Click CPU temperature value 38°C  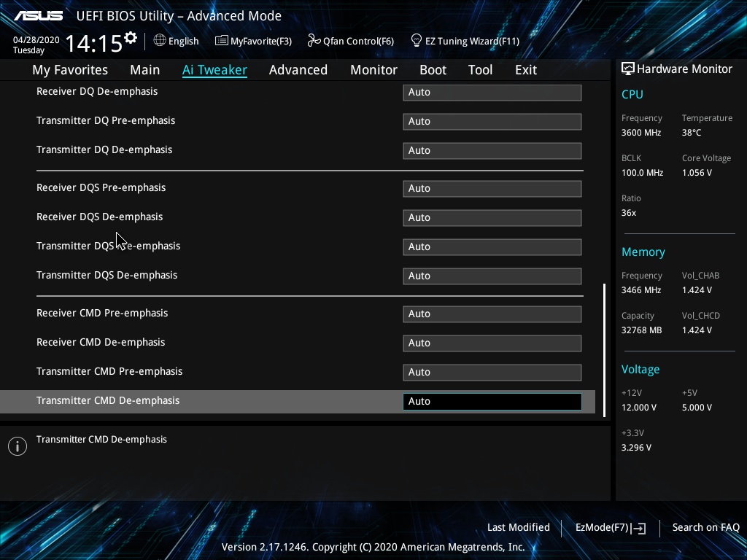(692, 133)
